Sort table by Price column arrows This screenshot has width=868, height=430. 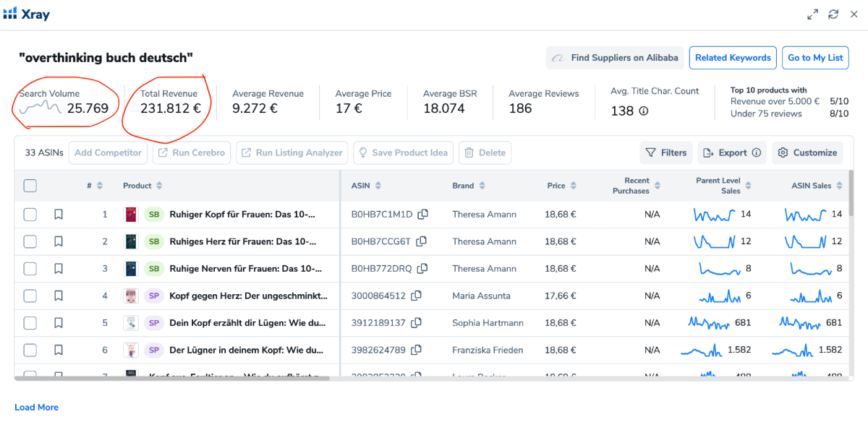573,186
